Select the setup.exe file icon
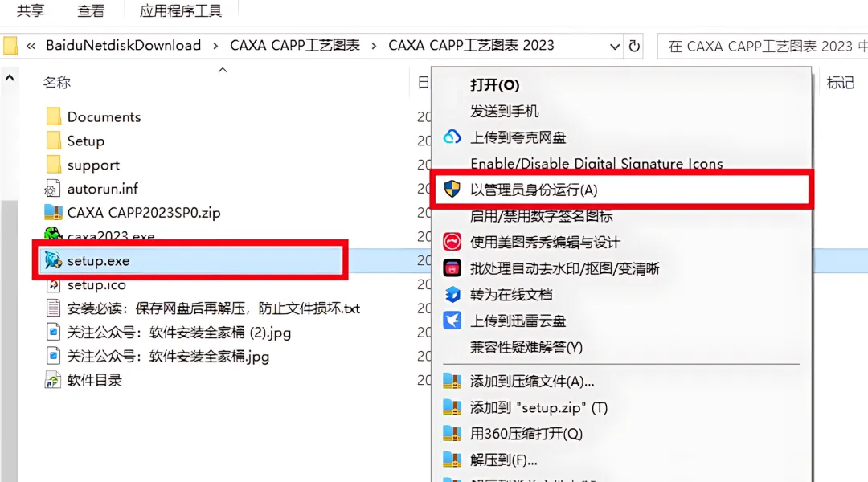868x482 pixels. [x=53, y=260]
